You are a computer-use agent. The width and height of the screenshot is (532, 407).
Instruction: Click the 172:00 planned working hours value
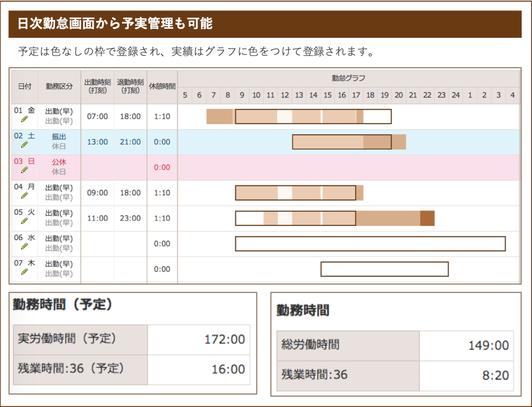point(224,339)
